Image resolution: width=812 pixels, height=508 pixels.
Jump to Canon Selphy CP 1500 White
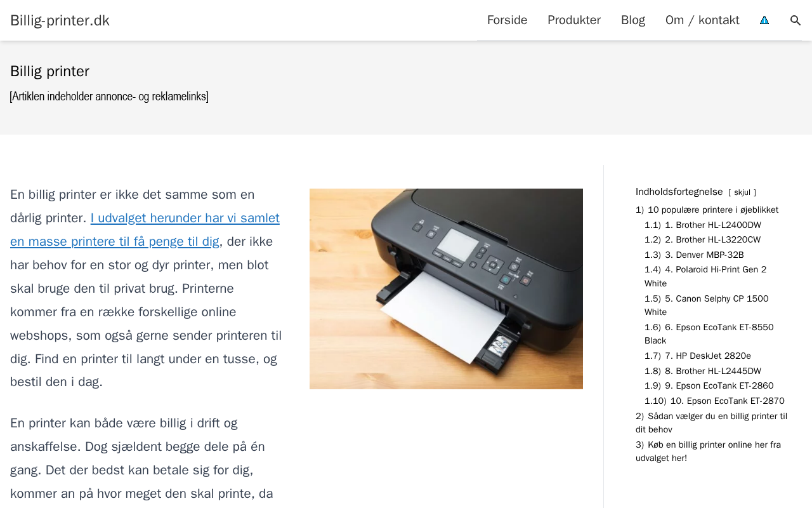707,305
